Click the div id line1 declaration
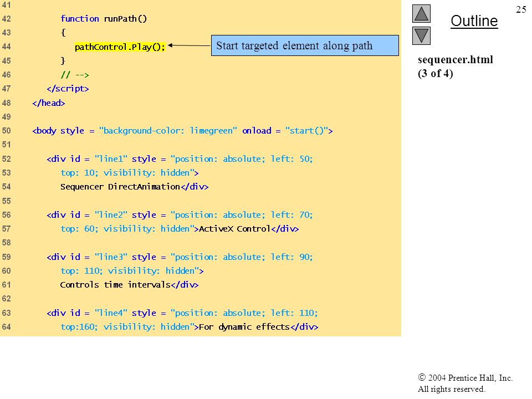The height and width of the screenshot is (399, 532). pyautogui.click(x=180, y=159)
